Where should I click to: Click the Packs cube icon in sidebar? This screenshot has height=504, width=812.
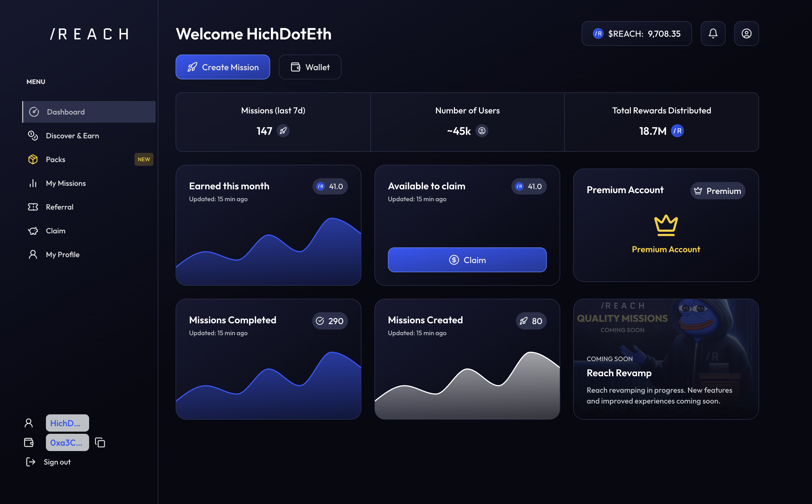tap(33, 159)
